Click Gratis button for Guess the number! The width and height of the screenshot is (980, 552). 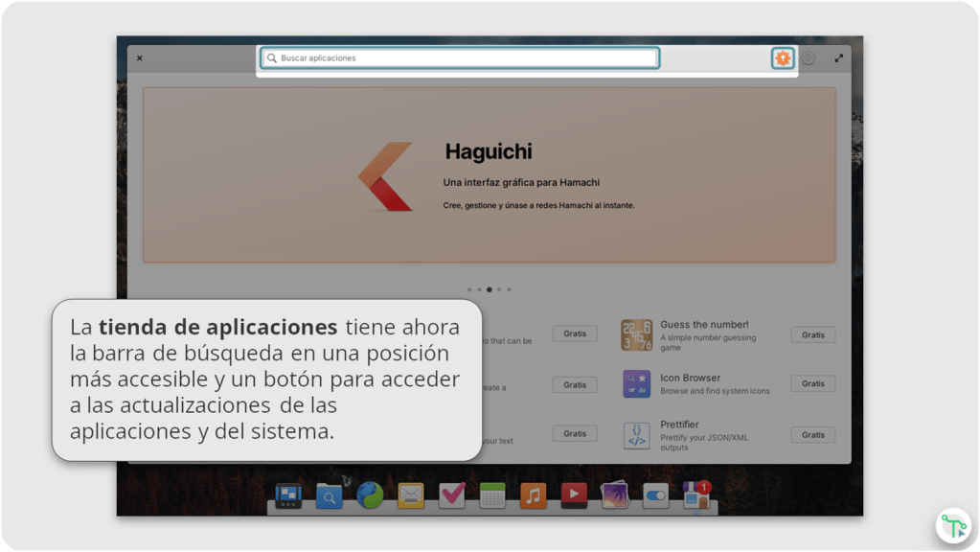point(812,334)
